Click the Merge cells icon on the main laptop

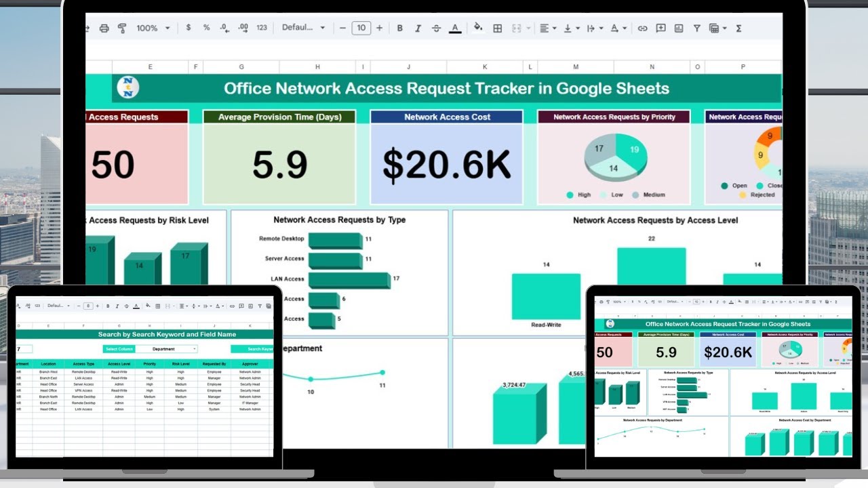(517, 28)
